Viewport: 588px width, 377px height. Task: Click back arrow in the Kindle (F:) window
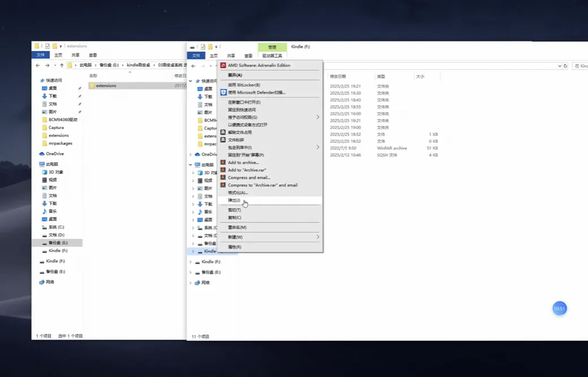(x=193, y=66)
